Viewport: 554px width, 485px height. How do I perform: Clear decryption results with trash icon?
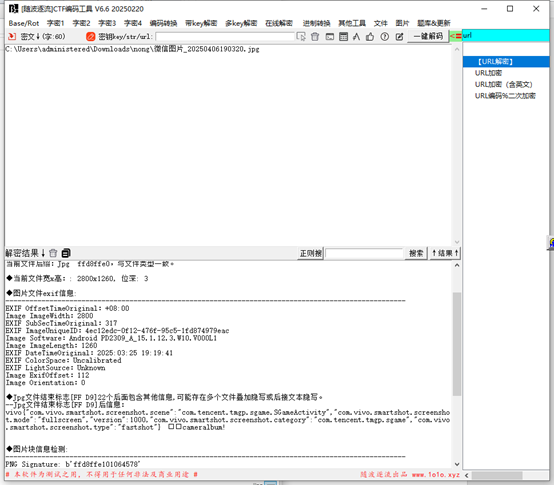click(x=53, y=253)
